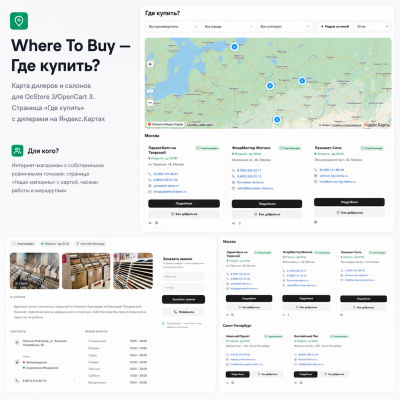Click 'Как добраться' in Ламинат-Сити card under the map

(x=349, y=213)
